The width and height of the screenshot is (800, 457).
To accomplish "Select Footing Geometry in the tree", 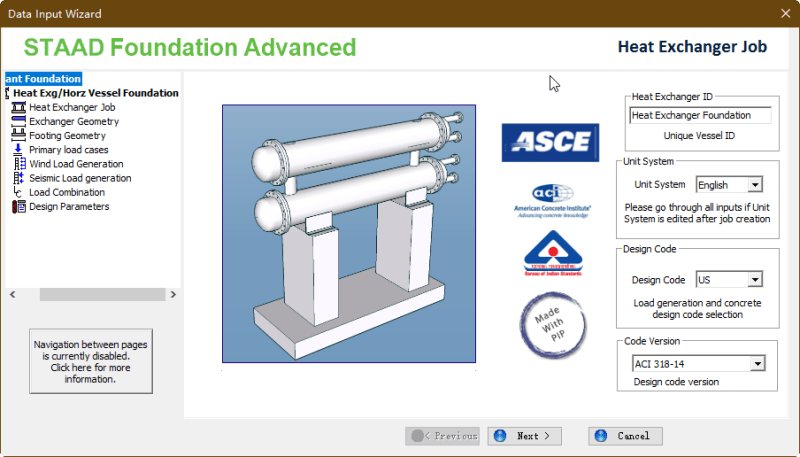I will 67,136.
